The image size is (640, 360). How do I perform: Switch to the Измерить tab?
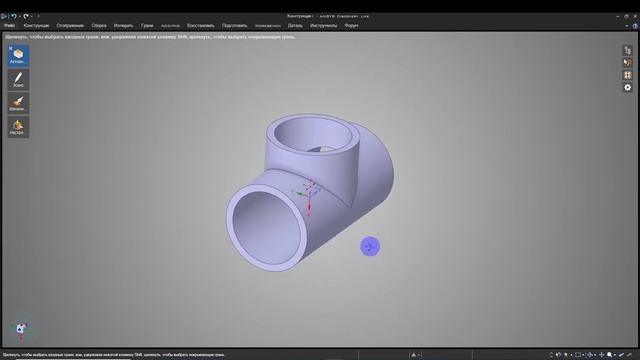click(123, 25)
